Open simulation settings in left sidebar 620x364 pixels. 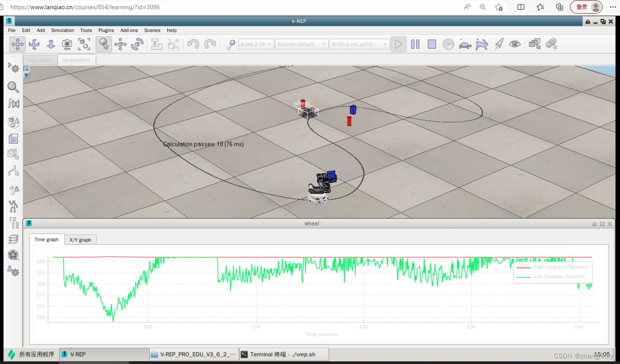tap(14, 67)
